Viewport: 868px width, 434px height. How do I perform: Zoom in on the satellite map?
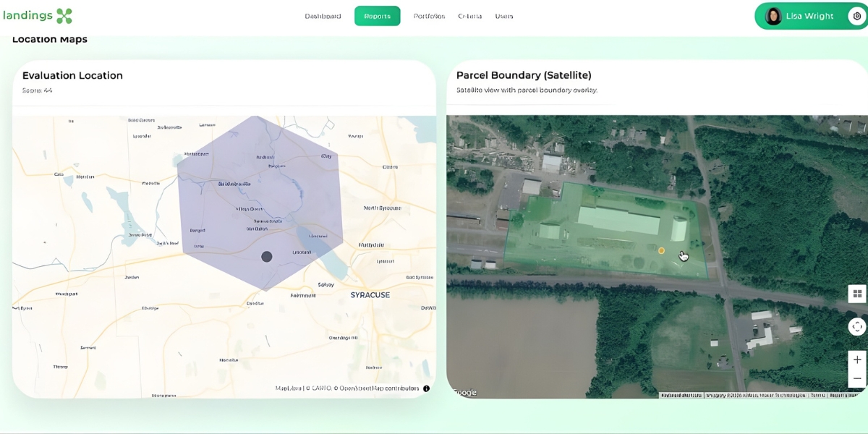(x=857, y=359)
